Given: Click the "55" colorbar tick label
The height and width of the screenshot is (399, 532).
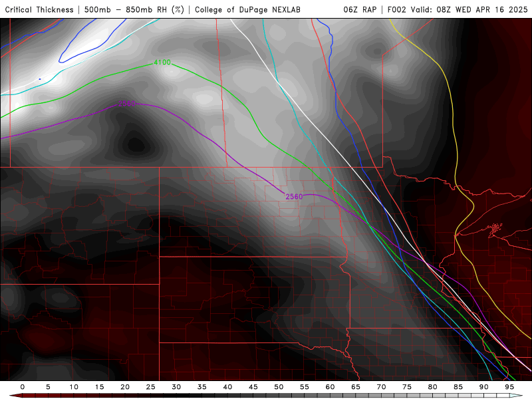Looking at the screenshot, I should pyautogui.click(x=305, y=387).
